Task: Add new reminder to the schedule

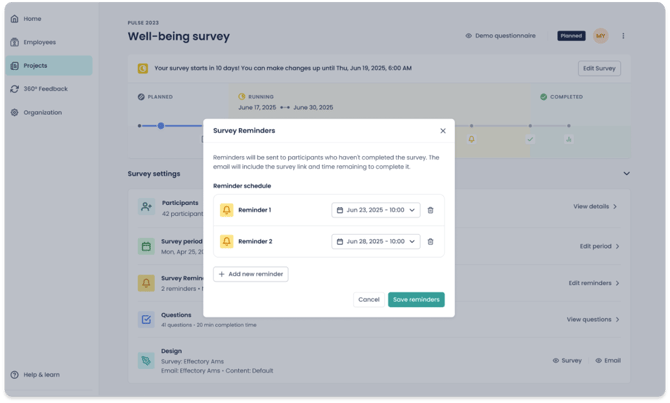Action: [x=251, y=274]
